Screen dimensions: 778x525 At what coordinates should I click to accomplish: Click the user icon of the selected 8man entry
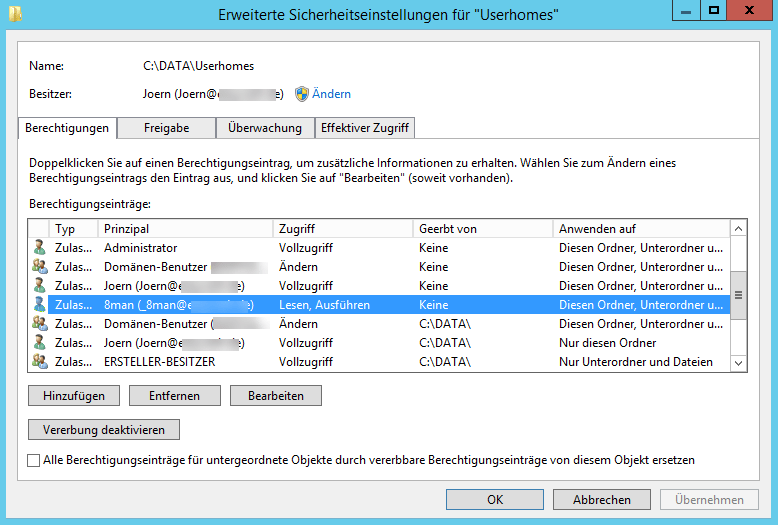pyautogui.click(x=39, y=305)
